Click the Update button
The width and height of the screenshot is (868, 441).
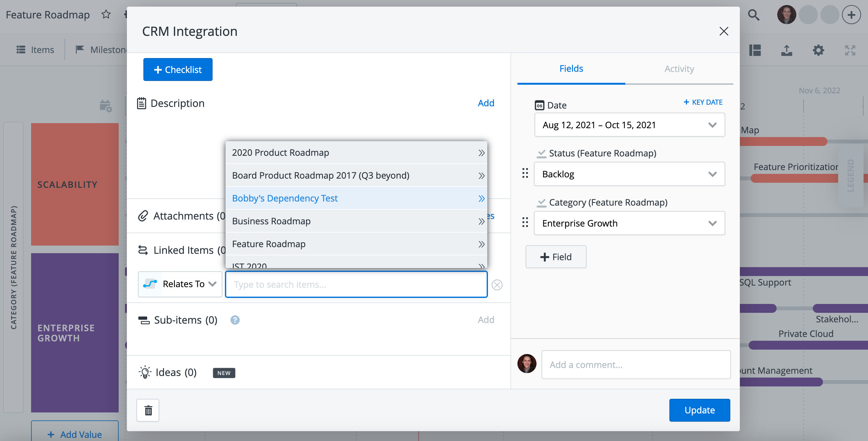click(700, 410)
